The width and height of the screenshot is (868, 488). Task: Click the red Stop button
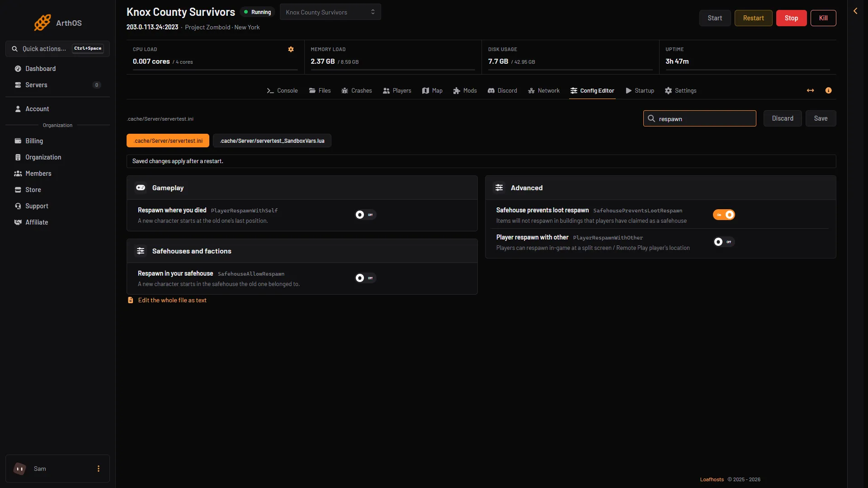pos(791,18)
